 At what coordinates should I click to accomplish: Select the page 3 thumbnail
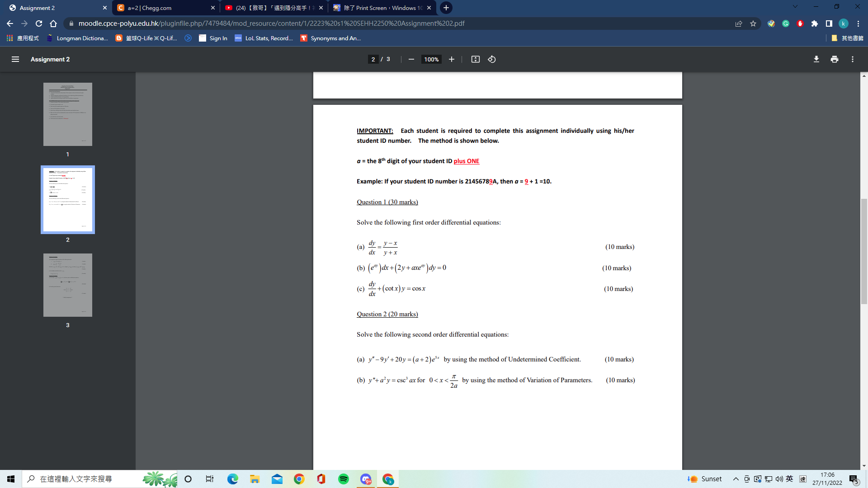(x=67, y=285)
